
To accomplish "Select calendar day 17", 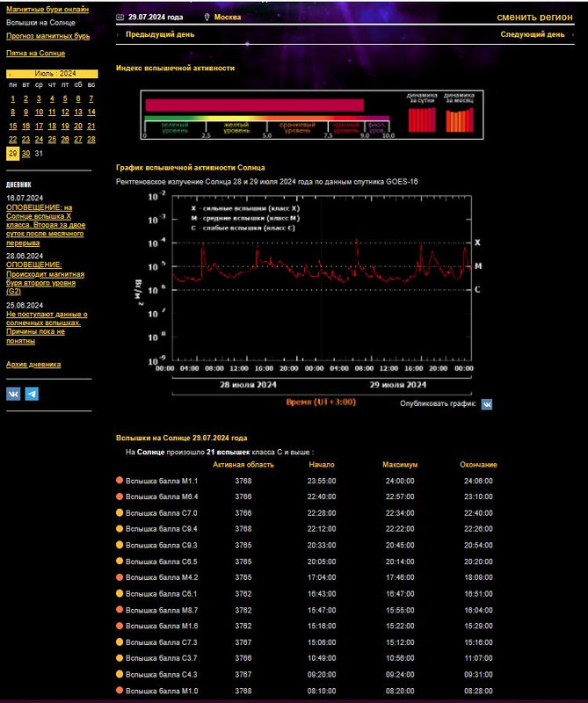I will [x=39, y=126].
